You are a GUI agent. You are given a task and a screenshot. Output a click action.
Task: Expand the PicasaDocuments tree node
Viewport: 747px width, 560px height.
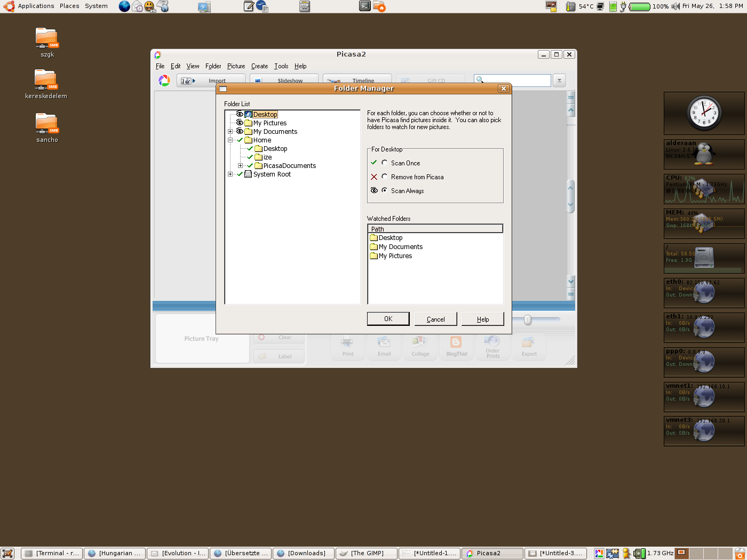pos(240,165)
